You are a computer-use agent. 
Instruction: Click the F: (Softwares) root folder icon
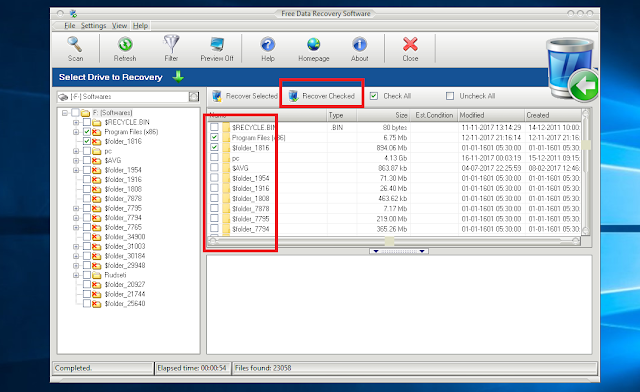coord(85,113)
